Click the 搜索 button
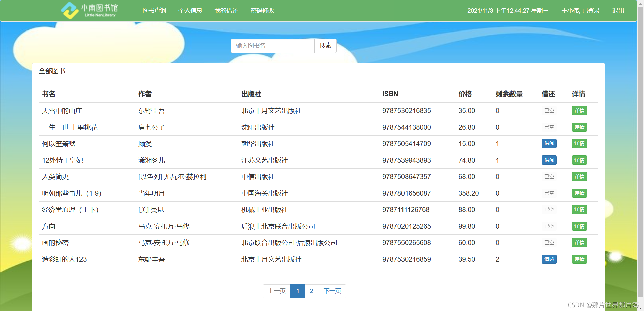644x311 pixels. point(325,46)
